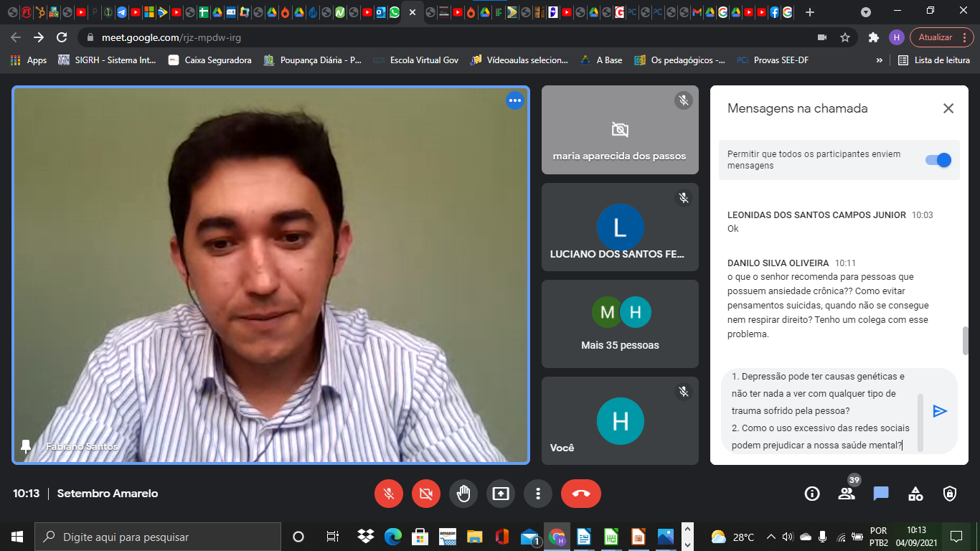Turn on the camera
The width and height of the screenshot is (980, 551).
[426, 494]
